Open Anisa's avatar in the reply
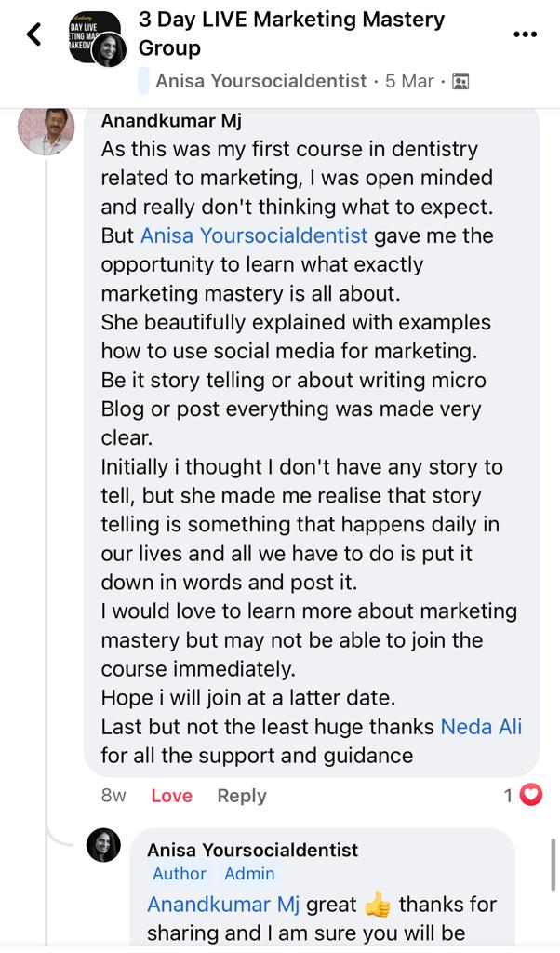Image resolution: width=560 pixels, height=953 pixels. 103,845
